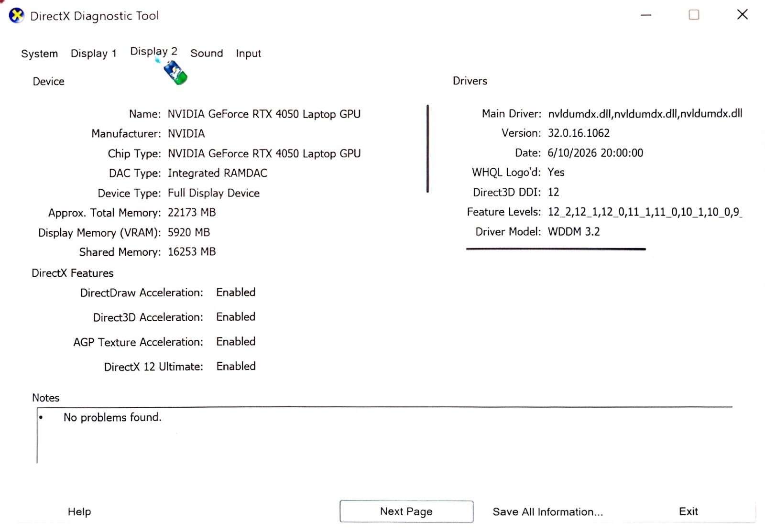The height and width of the screenshot is (532, 765).
Task: Click the Manufacturer value 'NVIDIA'
Action: point(186,134)
